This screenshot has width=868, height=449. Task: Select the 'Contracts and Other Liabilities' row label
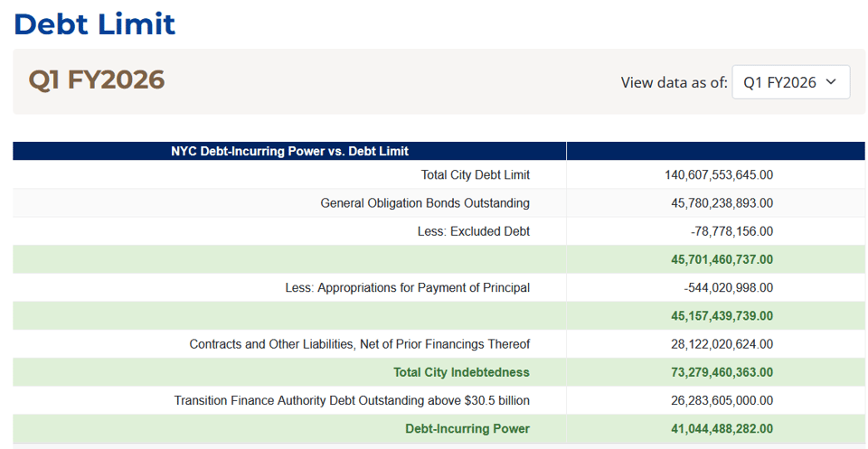359,344
